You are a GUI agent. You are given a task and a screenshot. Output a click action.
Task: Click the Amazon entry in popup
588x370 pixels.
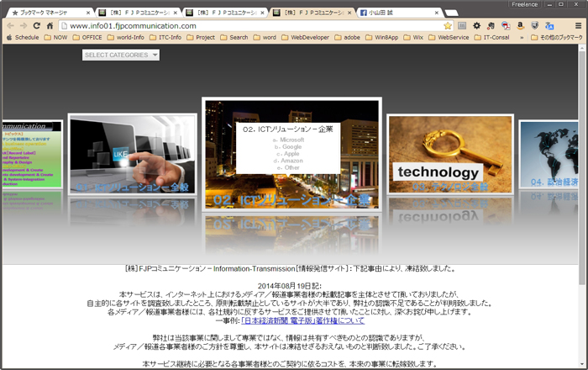(288, 161)
